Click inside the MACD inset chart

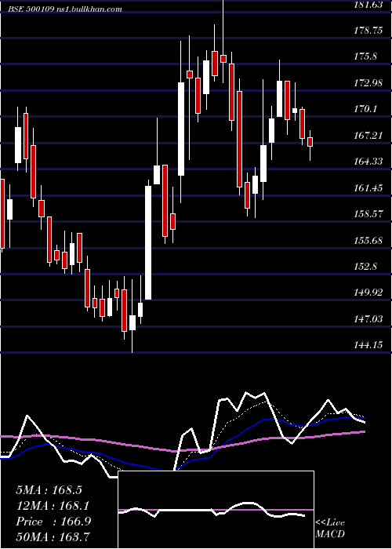[216, 510]
